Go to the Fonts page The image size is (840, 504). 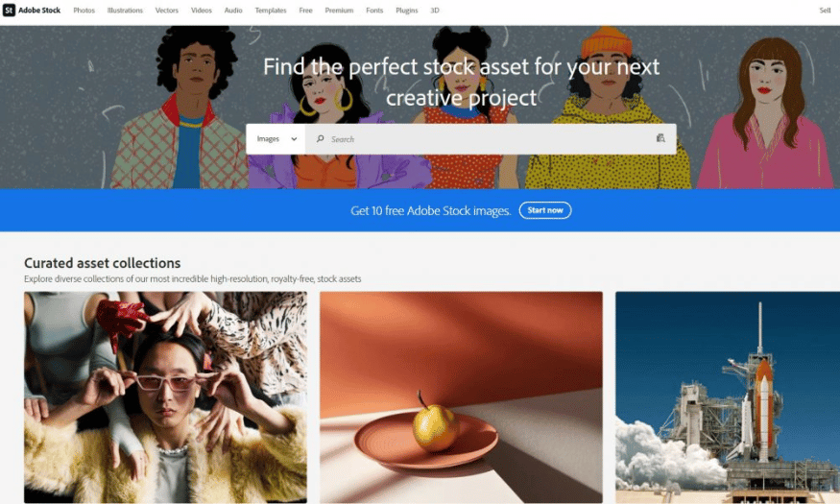click(x=374, y=11)
